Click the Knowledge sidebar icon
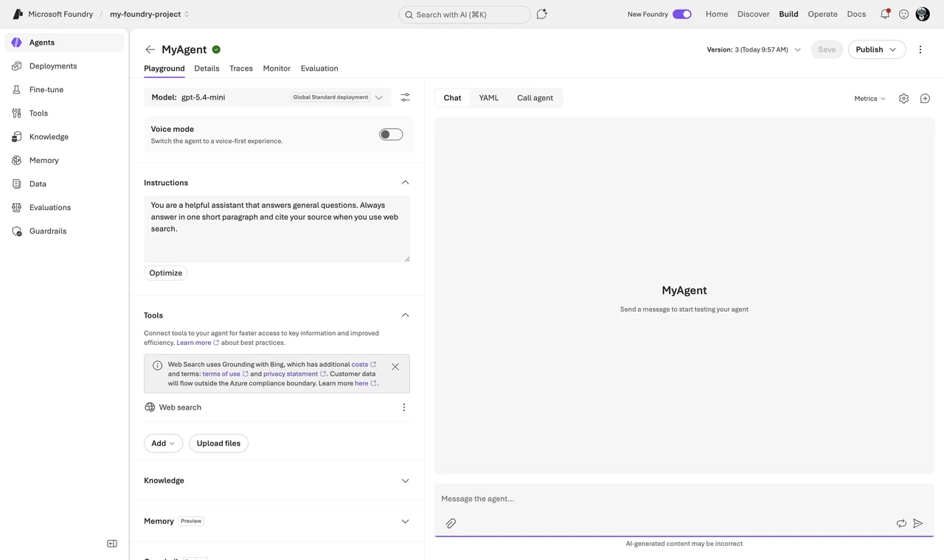This screenshot has height=560, width=944. (16, 137)
